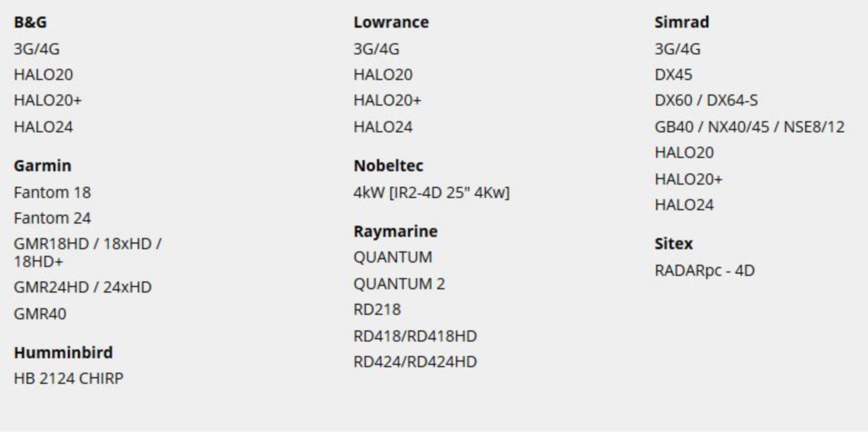868x432 pixels.
Task: Click RADARpc - 4D under Sitex
Action: [x=704, y=271]
